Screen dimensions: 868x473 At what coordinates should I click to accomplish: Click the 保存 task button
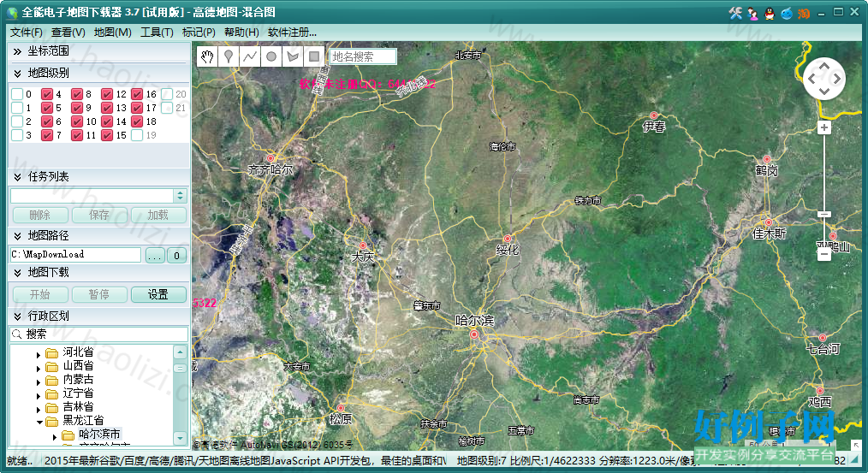click(x=99, y=215)
